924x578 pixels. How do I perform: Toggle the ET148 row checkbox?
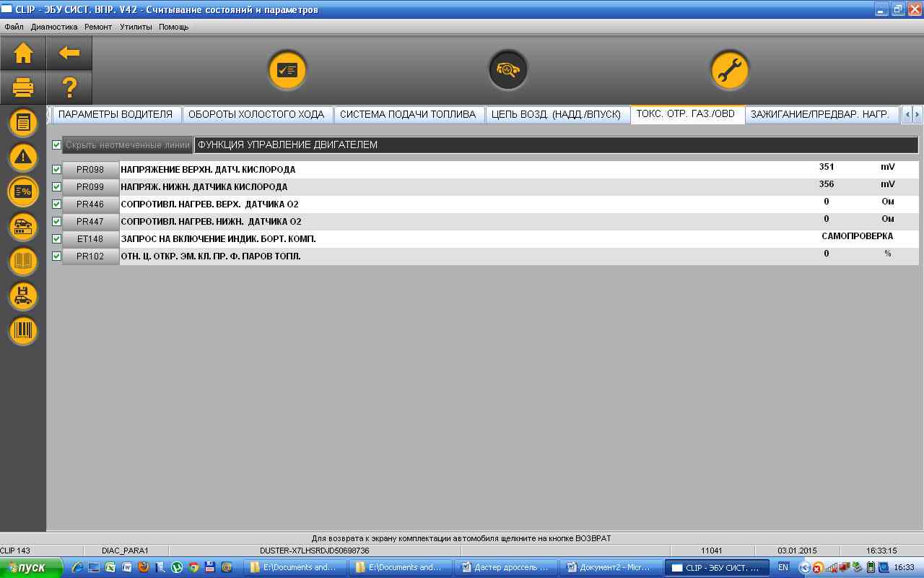point(57,239)
